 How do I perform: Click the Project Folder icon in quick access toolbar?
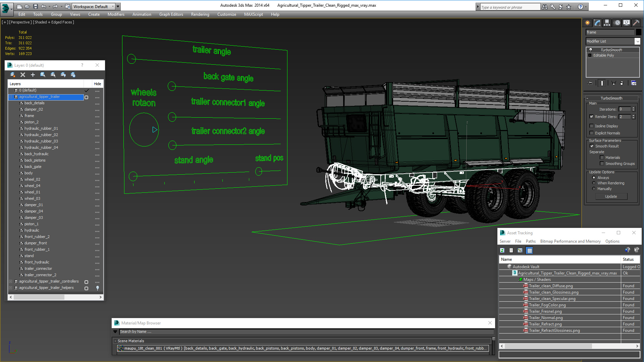point(67,6)
